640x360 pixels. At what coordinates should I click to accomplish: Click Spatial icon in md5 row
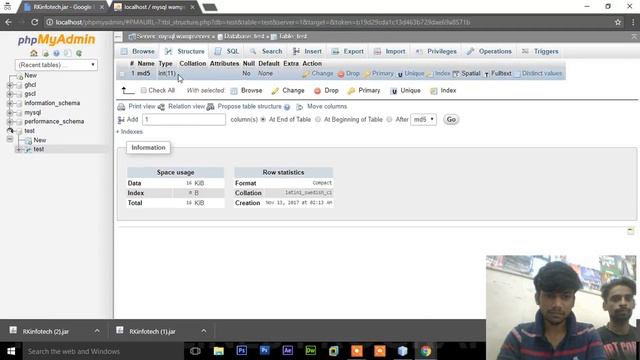tap(456, 74)
